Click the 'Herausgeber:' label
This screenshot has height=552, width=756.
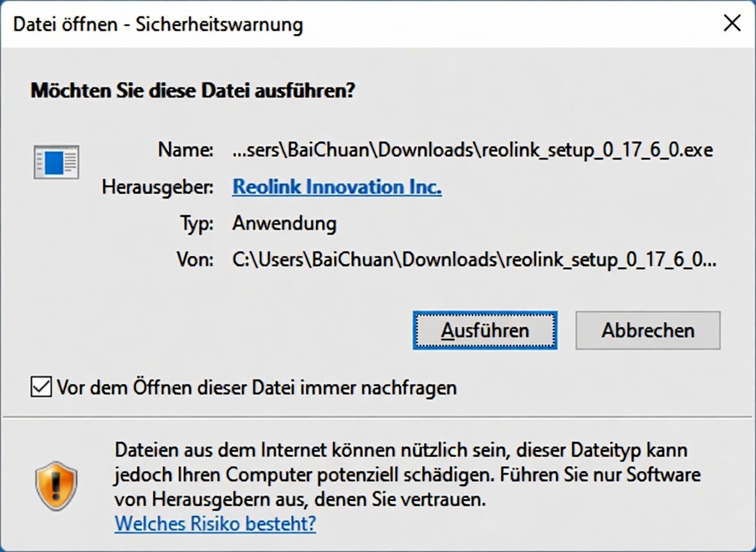point(157,187)
